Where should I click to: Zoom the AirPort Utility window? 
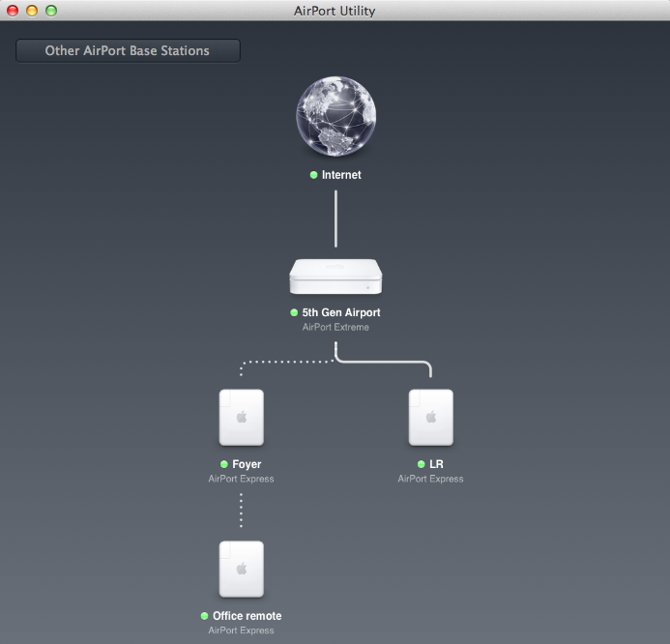click(51, 11)
